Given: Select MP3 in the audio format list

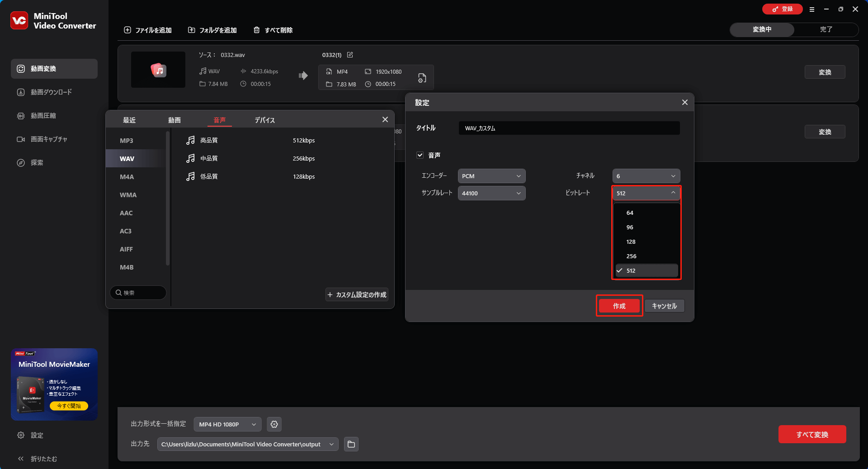Looking at the screenshot, I should [x=127, y=141].
